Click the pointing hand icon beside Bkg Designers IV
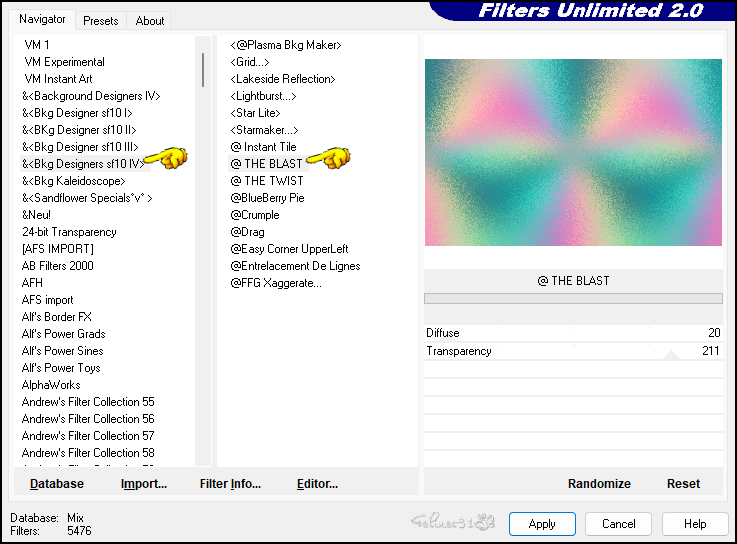Screen dimensions: 737x544 click(x=166, y=158)
